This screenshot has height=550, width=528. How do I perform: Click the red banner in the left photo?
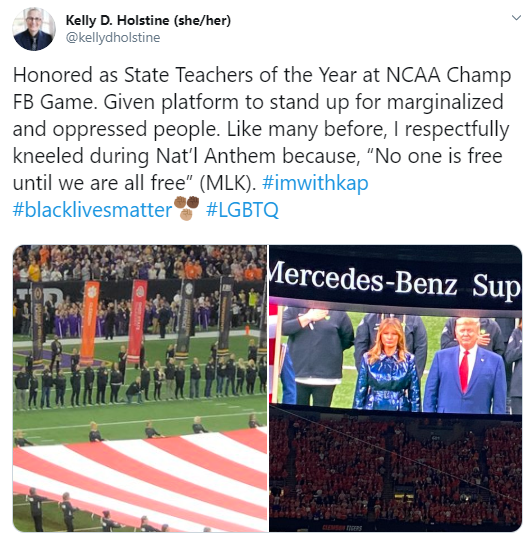point(138,321)
